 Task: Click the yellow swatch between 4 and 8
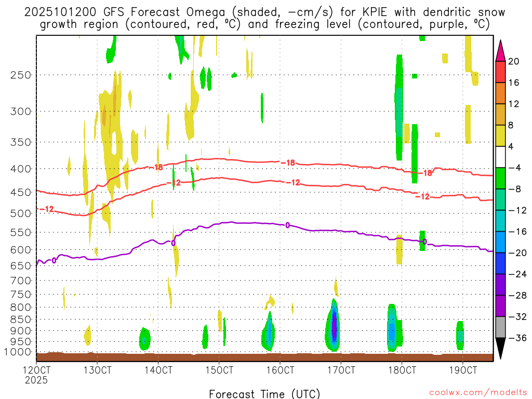[x=500, y=136]
